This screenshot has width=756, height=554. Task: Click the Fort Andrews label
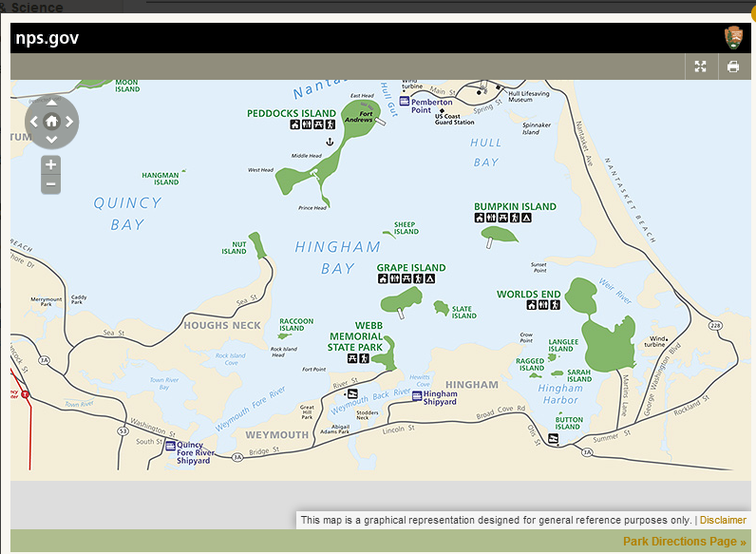[359, 117]
